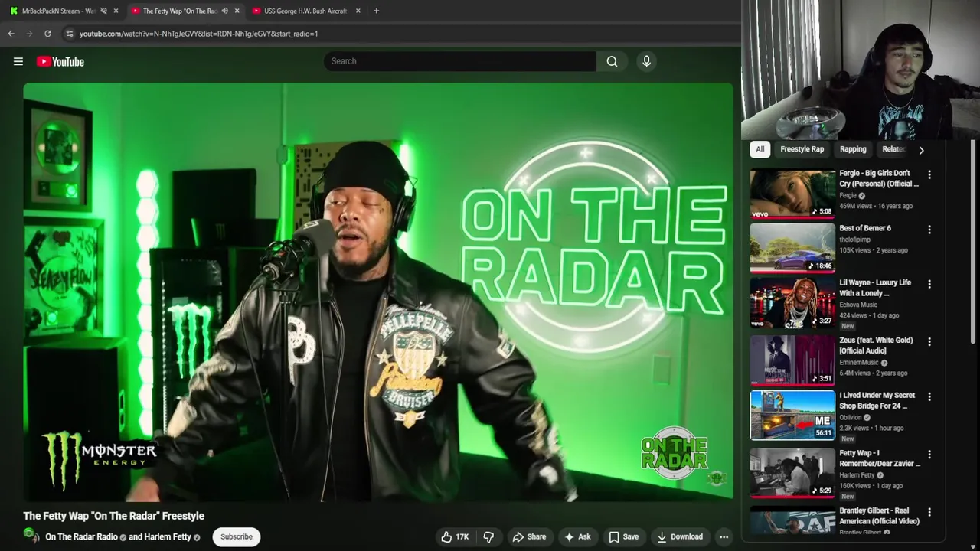Open site information icon in address bar
Image resolution: width=980 pixels, height=551 pixels.
coord(70,34)
